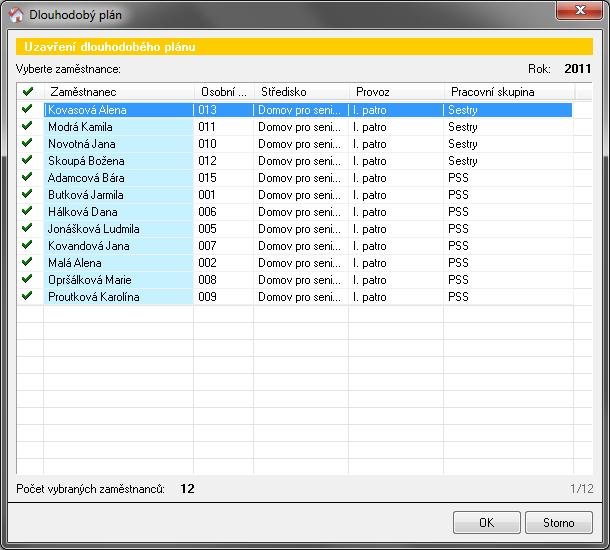The height and width of the screenshot is (550, 610).
Task: Toggle the checkmark for Butková Jarmila
Action: [27, 194]
